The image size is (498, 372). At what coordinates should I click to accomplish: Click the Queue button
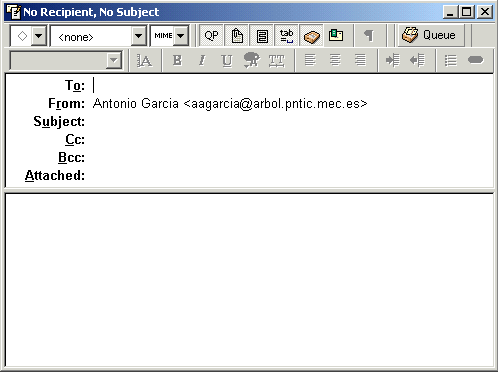(431, 35)
